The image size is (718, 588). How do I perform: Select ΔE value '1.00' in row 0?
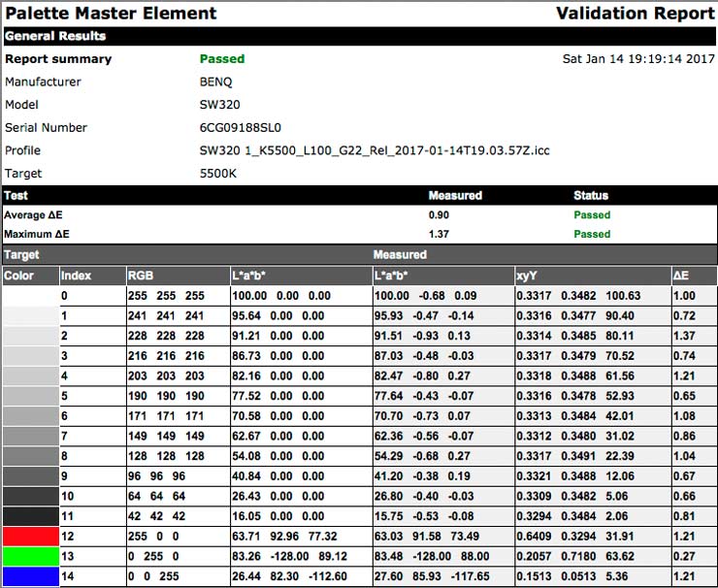(685, 296)
